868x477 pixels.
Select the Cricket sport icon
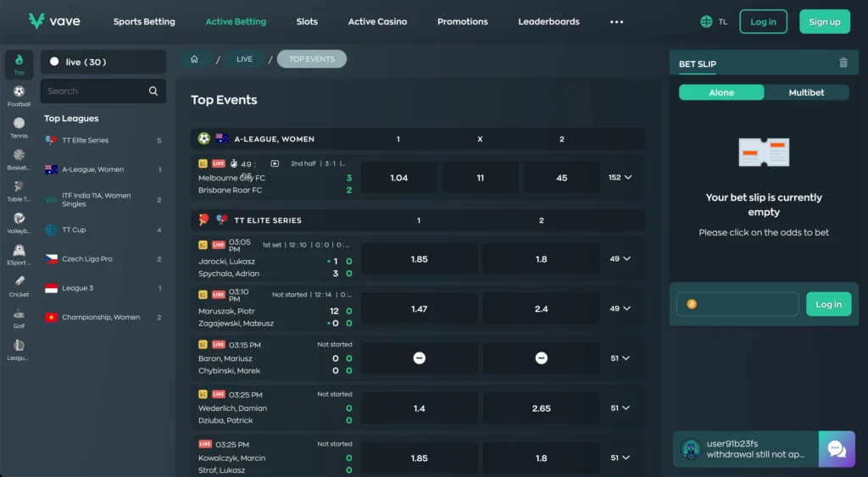[x=19, y=286]
